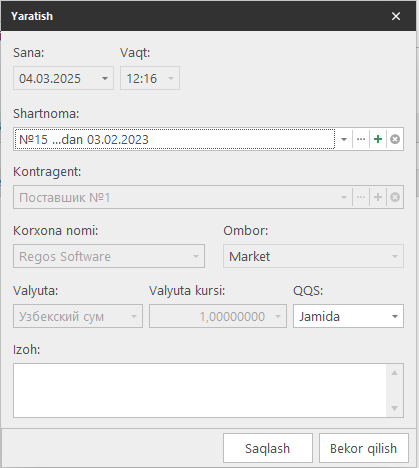
Task: Click the Kontragent clear x icon
Action: 395,197
